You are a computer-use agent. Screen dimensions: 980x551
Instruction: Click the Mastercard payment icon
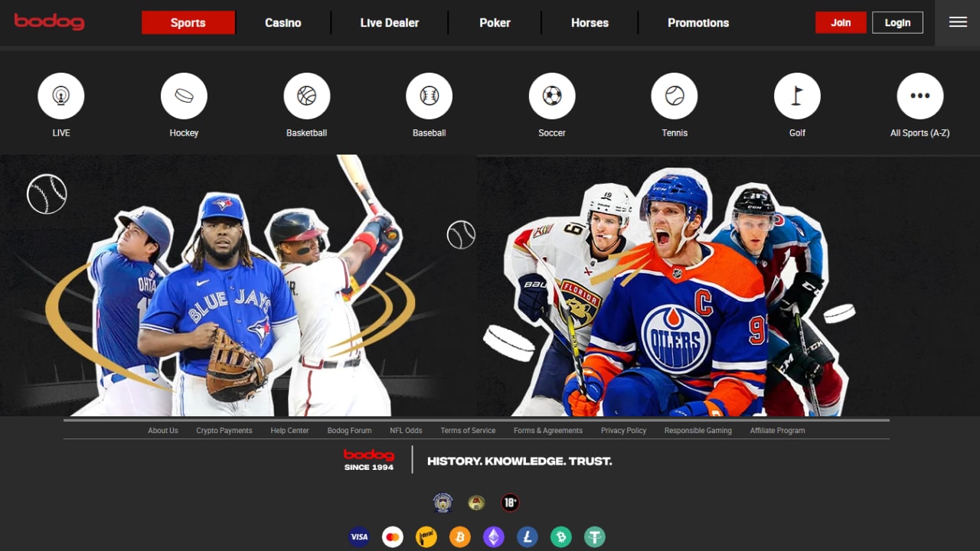coord(393,537)
